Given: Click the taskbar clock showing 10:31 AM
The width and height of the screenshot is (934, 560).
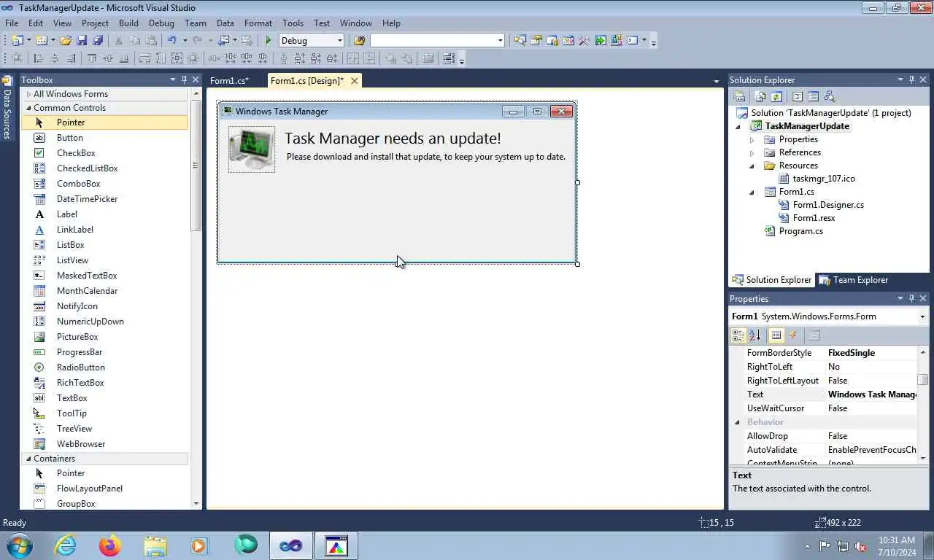Looking at the screenshot, I should tap(897, 540).
